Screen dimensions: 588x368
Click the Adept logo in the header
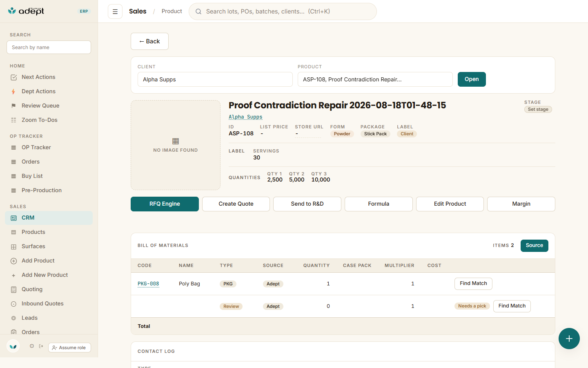coord(26,11)
